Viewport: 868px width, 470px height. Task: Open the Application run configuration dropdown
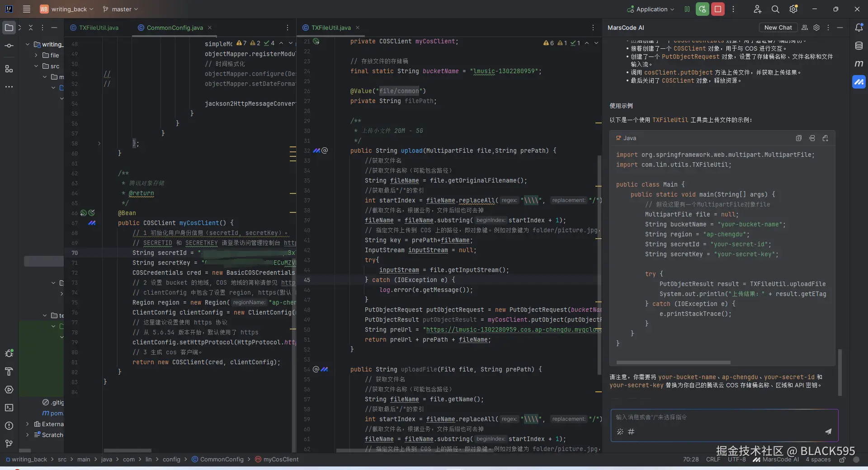651,9
